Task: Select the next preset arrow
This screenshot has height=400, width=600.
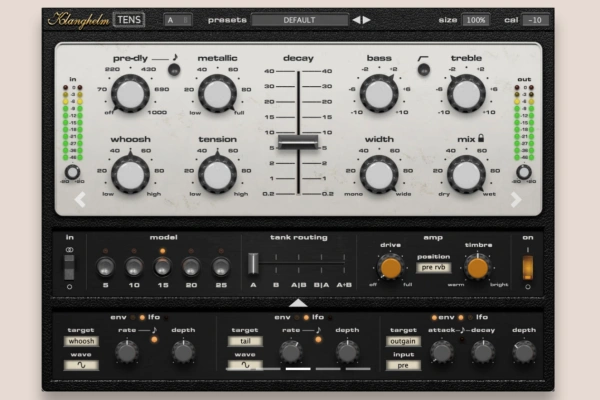Action: click(x=367, y=20)
